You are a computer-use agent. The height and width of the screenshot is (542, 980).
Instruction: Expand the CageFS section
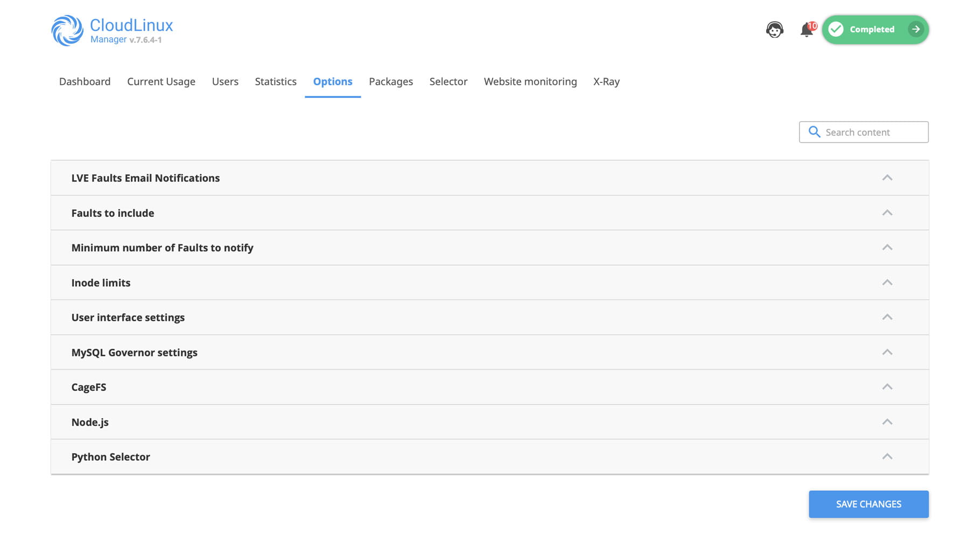tap(887, 387)
